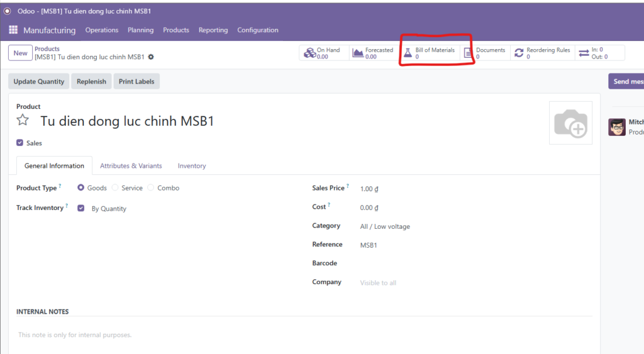
Task: Expand the Configuration menu
Action: (257, 30)
